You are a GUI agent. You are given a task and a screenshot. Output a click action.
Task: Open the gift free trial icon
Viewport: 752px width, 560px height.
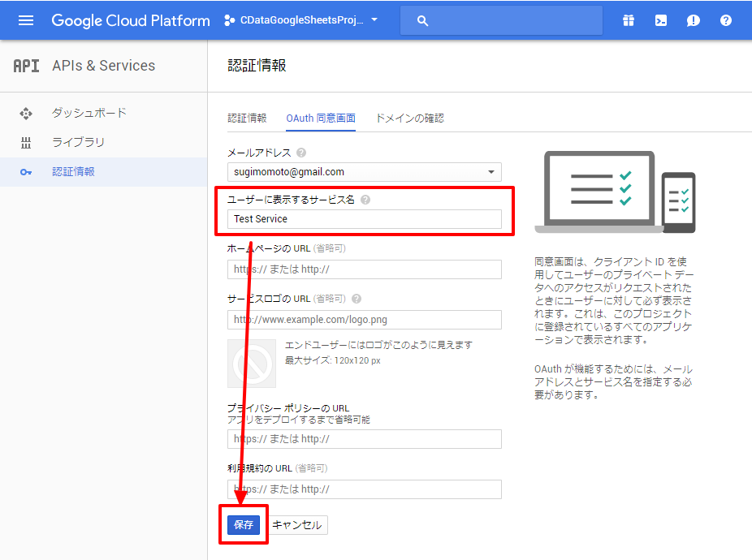(x=629, y=20)
